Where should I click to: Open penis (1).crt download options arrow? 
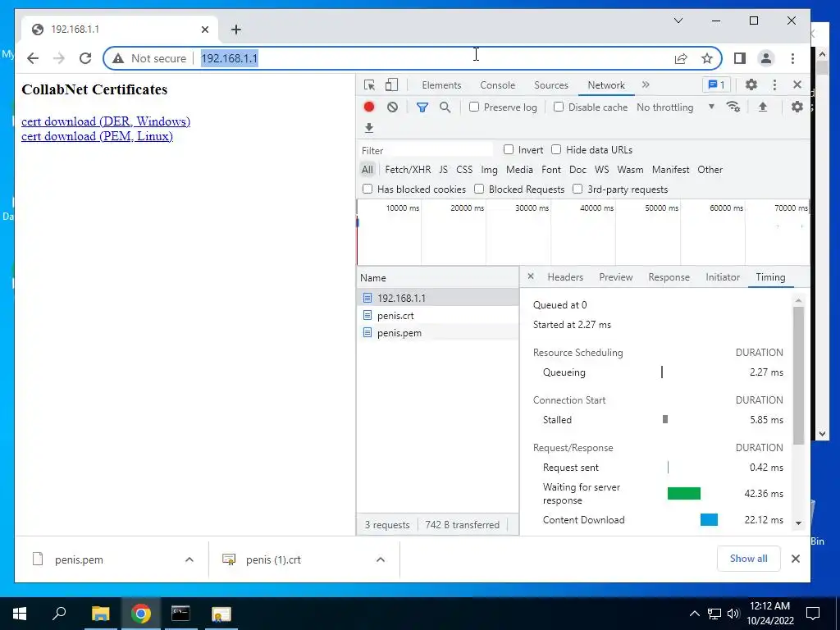click(x=381, y=559)
